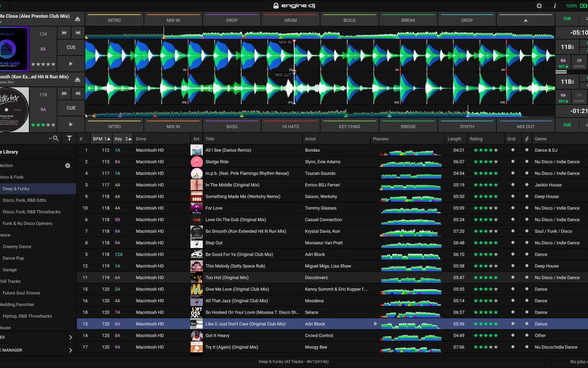Viewport: 588px width, 368px height.
Task: Sort by Genre column header
Action: click(x=560, y=139)
